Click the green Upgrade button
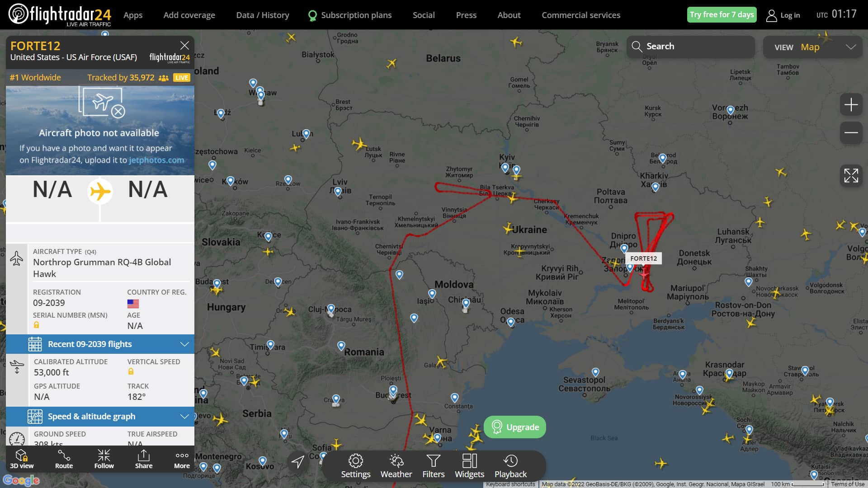 514,427
